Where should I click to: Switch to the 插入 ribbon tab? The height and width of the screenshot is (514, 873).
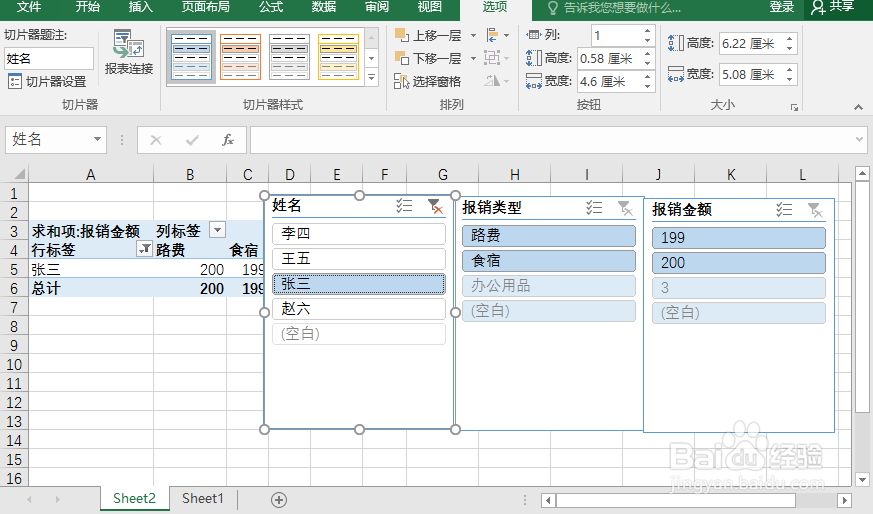pos(140,7)
